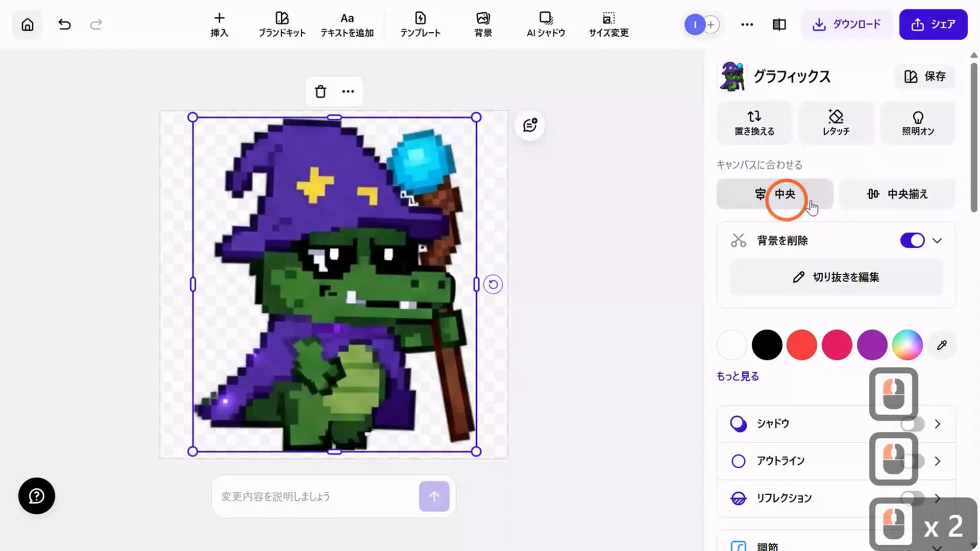Screen dimensions: 980x551
Task: Undo the last action
Action: (64, 24)
